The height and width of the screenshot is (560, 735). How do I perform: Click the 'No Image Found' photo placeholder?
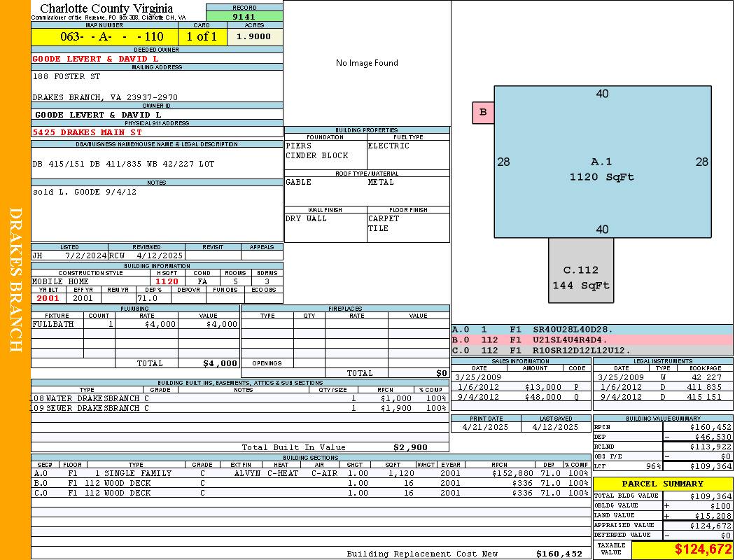[367, 63]
